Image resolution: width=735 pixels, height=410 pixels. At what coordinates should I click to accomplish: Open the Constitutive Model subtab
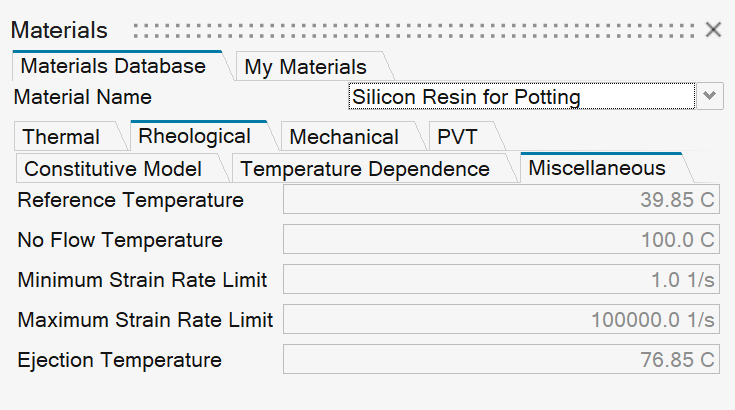(x=113, y=169)
